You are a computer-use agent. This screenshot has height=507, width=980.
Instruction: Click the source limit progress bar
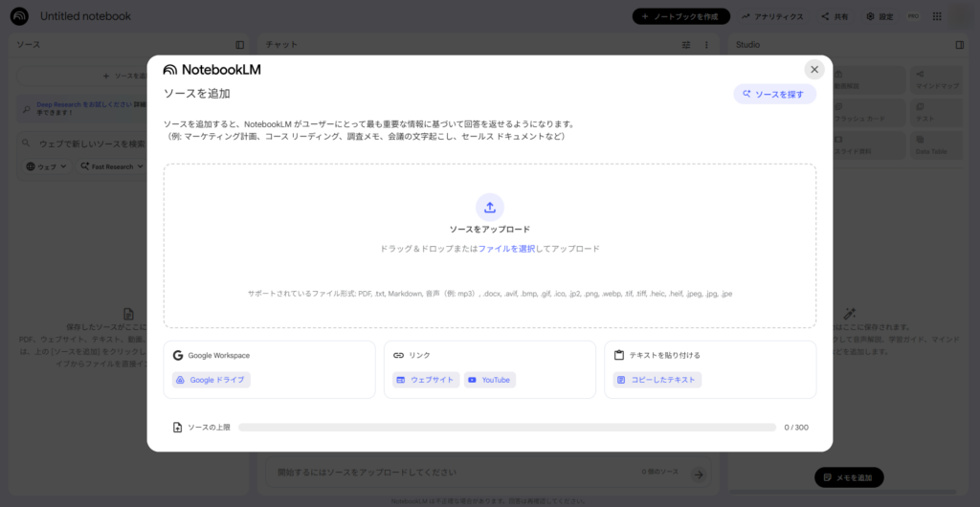coord(507,428)
